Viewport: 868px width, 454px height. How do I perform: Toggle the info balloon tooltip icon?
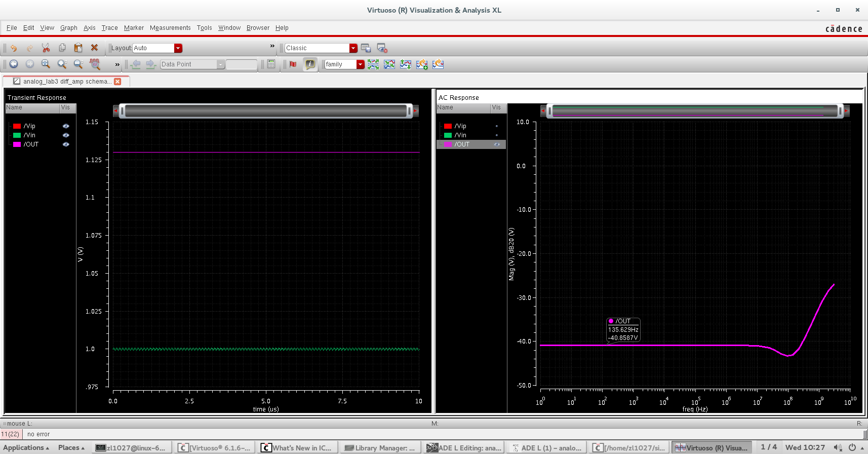coord(310,64)
